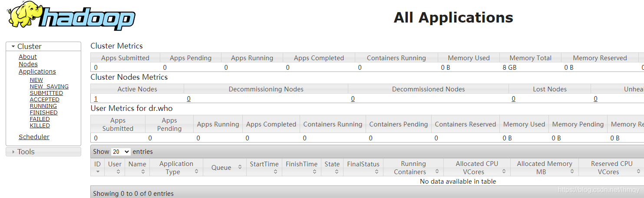Screen dimensions: 644x198
Task: Filter applications by NEW_SAVING state
Action: tap(49, 86)
